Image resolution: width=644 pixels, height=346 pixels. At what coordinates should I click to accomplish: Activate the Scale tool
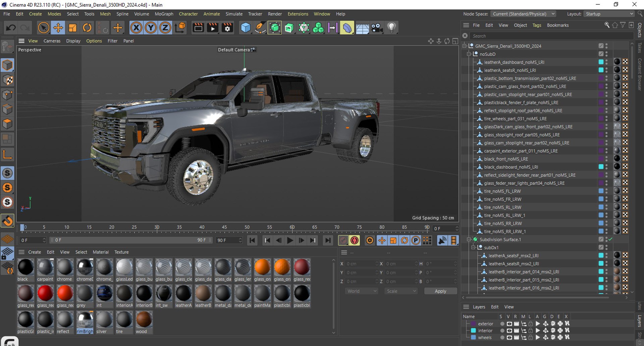(x=72, y=28)
